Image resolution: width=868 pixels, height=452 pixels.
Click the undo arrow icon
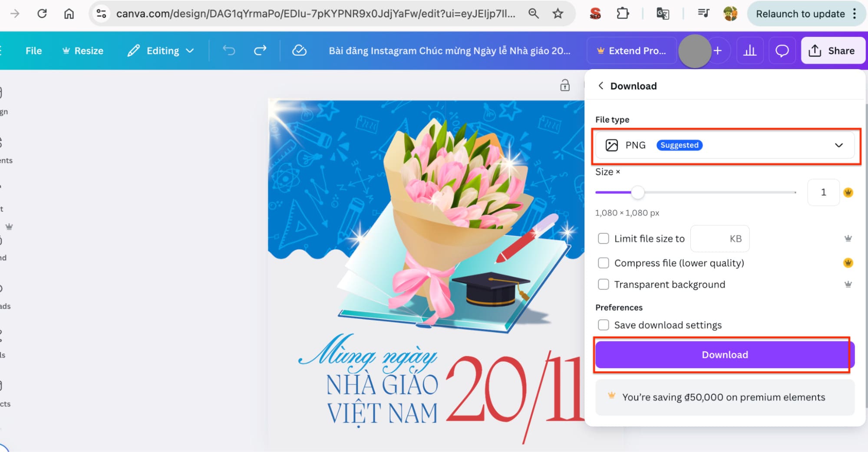click(x=229, y=51)
